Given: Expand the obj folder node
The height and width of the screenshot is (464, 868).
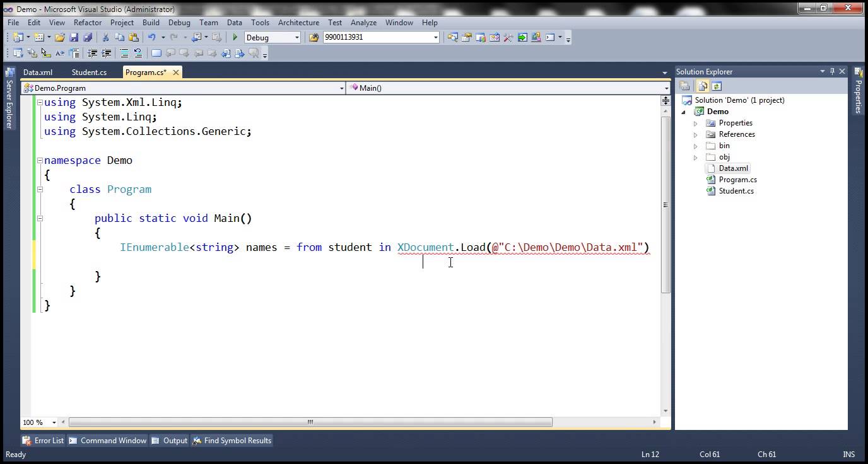Looking at the screenshot, I should tap(696, 157).
